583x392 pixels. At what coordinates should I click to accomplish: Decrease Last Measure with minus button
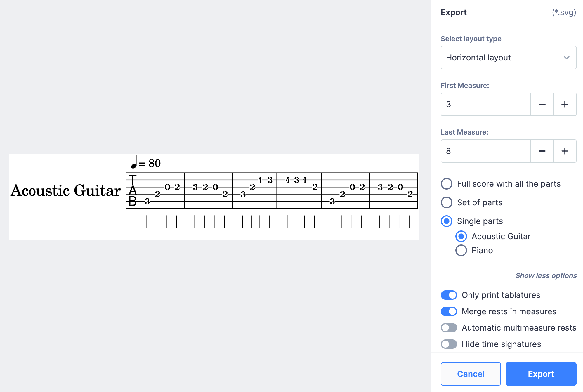click(542, 151)
